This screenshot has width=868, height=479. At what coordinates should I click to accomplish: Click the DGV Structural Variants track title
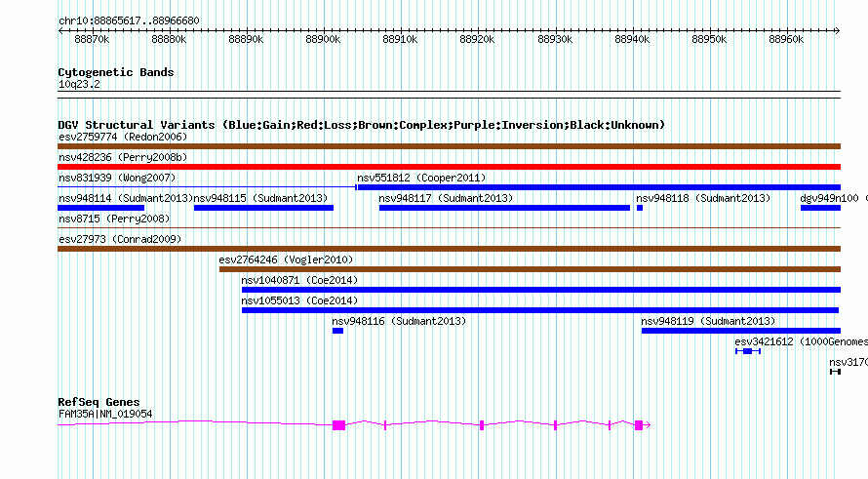(x=361, y=125)
